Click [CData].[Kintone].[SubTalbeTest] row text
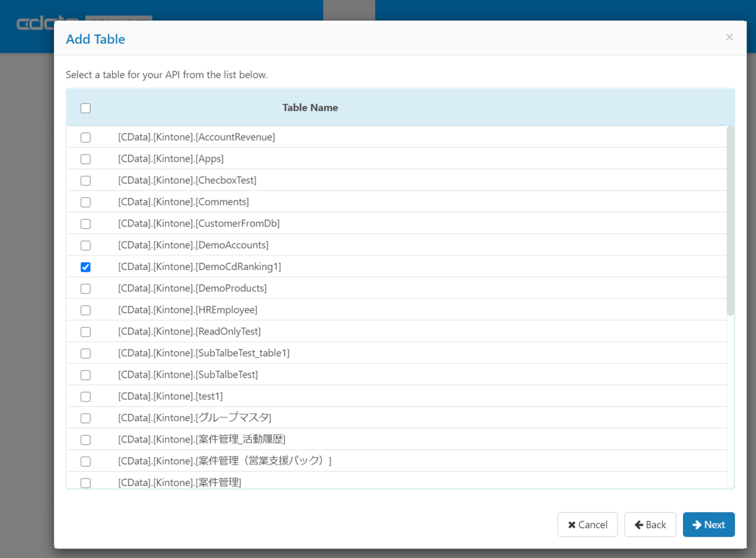 [188, 375]
